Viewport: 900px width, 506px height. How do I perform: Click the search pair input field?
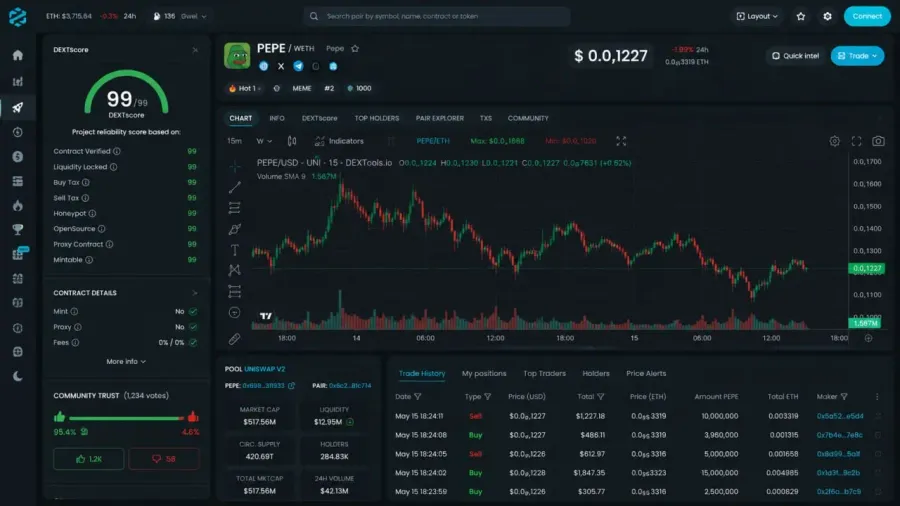(x=437, y=16)
